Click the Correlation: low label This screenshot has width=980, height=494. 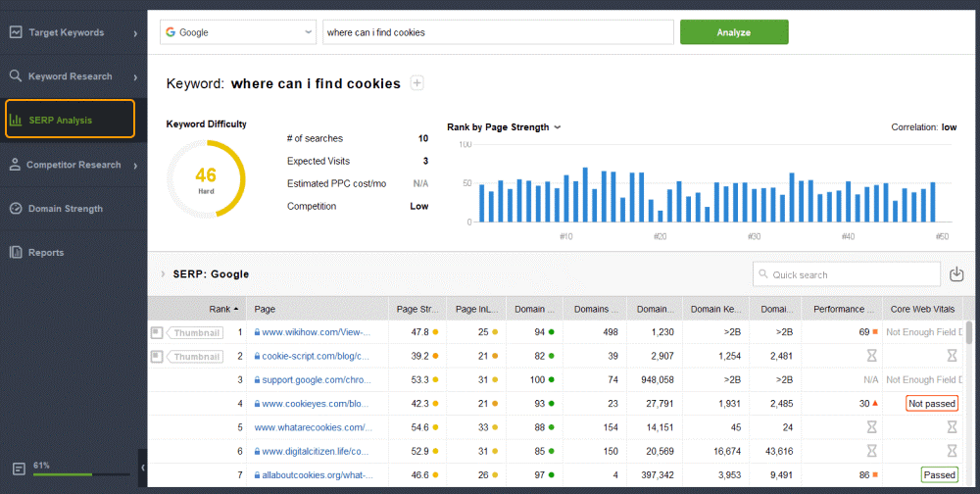924,127
